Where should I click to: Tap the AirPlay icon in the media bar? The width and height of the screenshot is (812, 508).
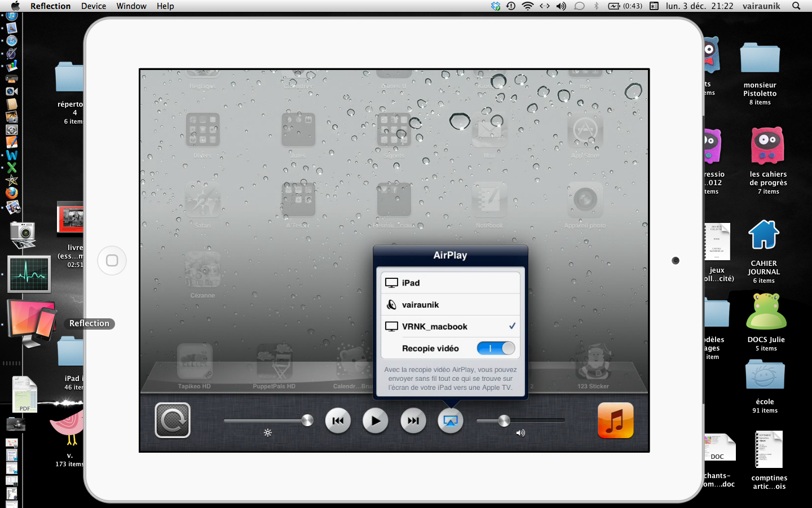tap(450, 421)
